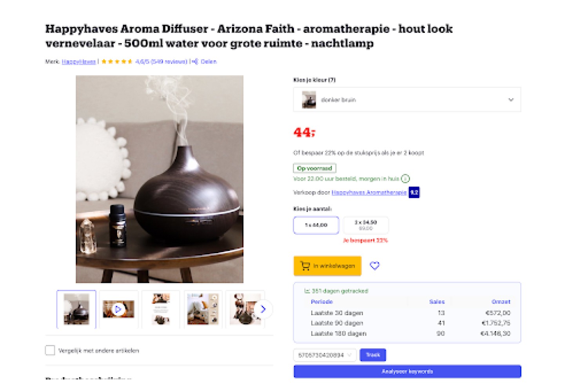Add product to wishlist with heart icon
Image resolution: width=588 pixels, height=392 pixels.
[375, 266]
